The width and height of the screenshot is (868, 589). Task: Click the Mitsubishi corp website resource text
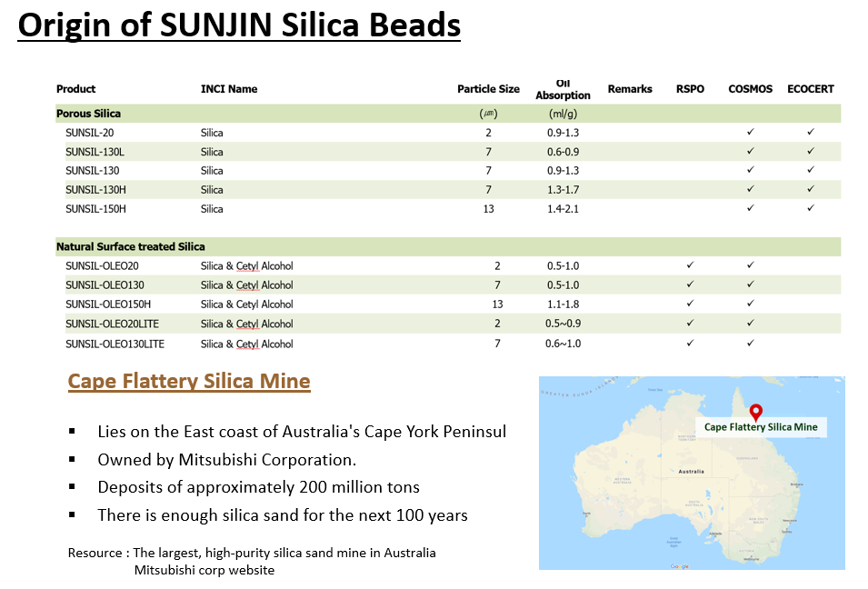(x=204, y=570)
